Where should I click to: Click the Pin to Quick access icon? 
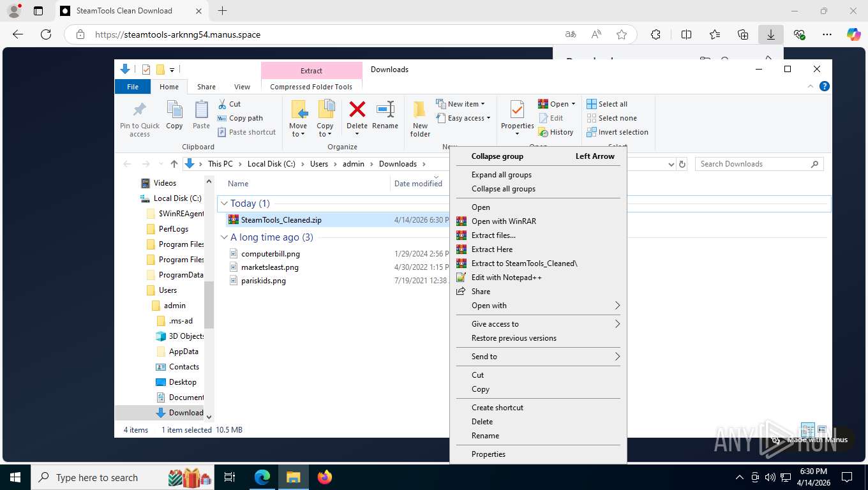point(139,110)
